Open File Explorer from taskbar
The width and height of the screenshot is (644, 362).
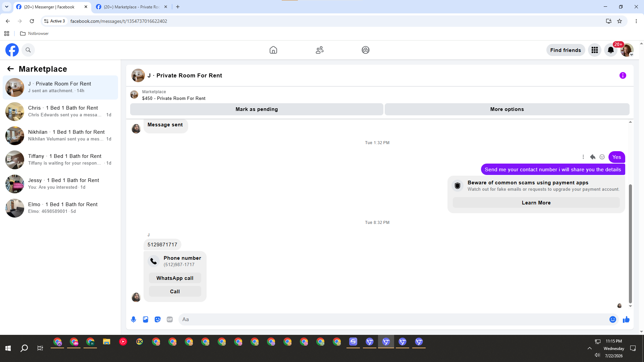click(x=107, y=342)
